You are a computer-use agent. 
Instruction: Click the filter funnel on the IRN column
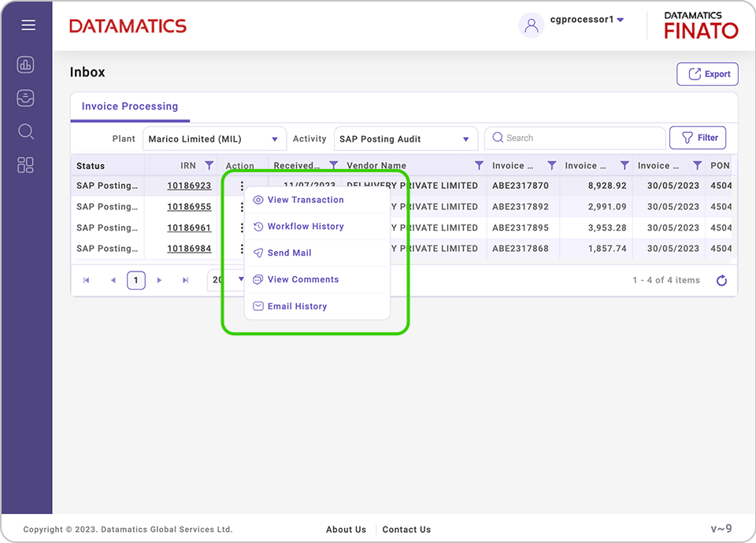click(209, 165)
